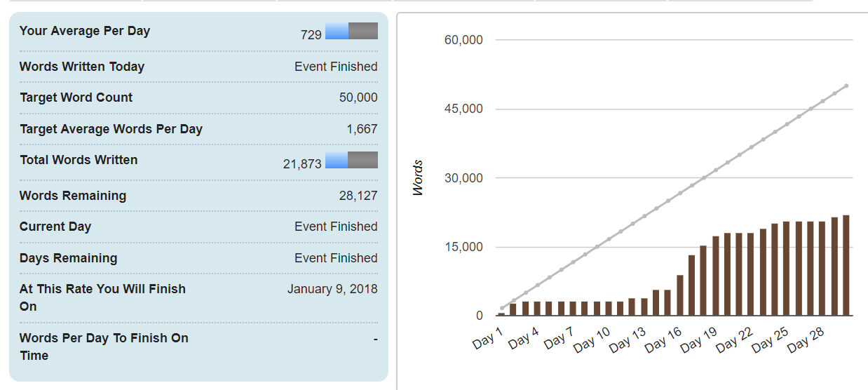868x390 pixels.
Task: Click the 1,667 target average value
Action: pos(362,129)
